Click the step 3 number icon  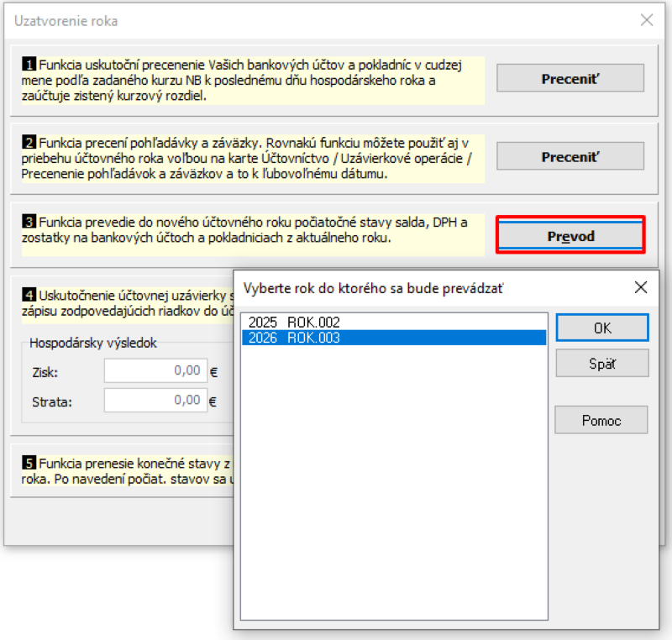(x=27, y=221)
